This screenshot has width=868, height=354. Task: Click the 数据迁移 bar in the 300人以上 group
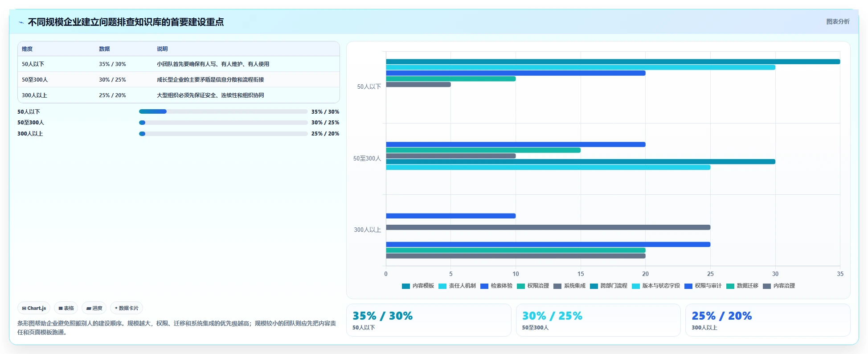[516, 250]
